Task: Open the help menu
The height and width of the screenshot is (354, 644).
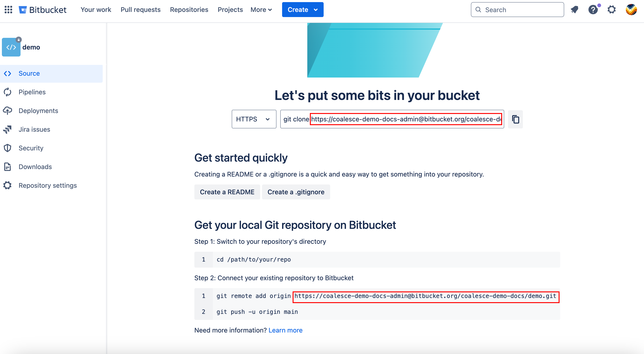Action: click(593, 10)
